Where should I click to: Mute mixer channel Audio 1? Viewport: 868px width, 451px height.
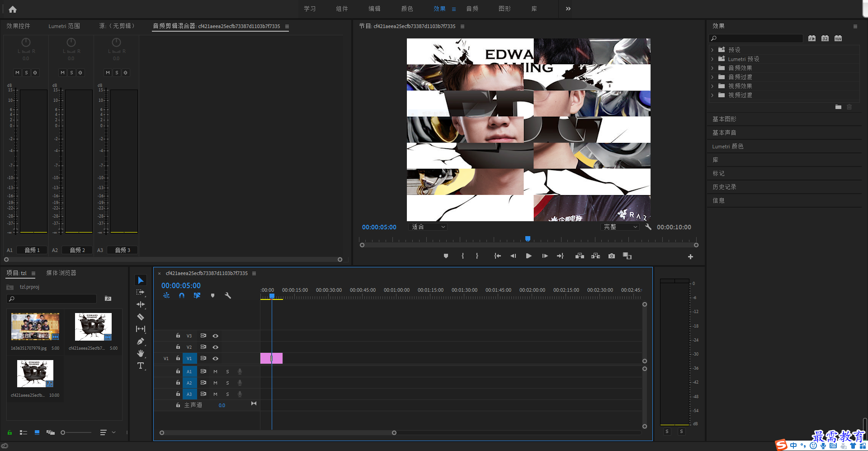(17, 72)
